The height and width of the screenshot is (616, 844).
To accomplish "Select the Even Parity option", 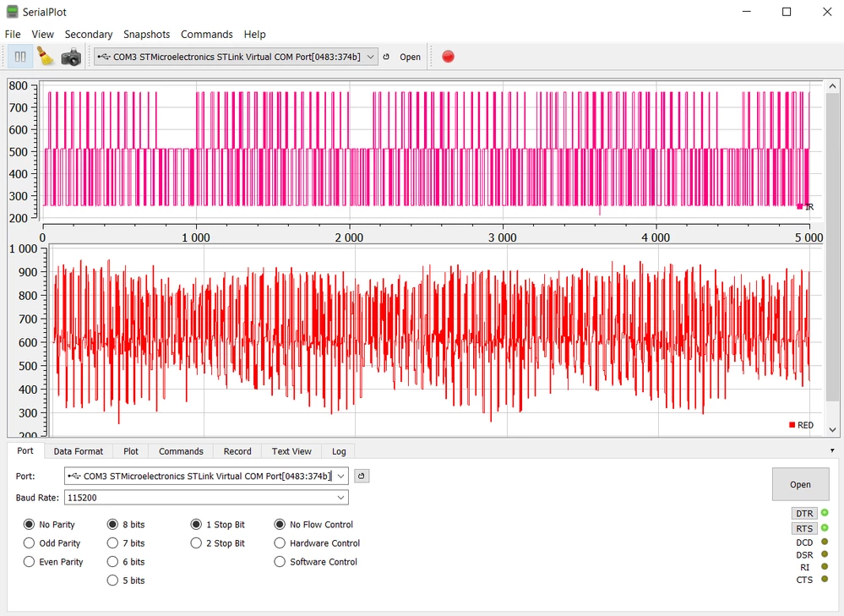I will (53, 562).
